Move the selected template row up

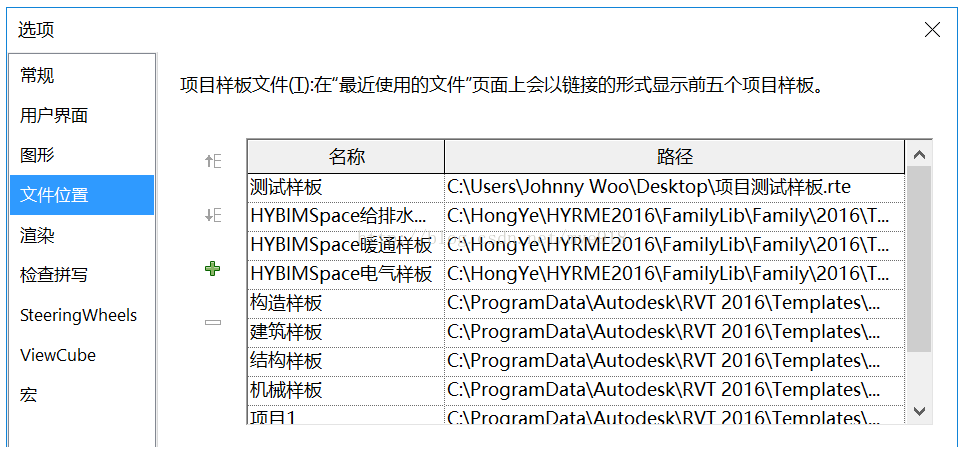213,162
